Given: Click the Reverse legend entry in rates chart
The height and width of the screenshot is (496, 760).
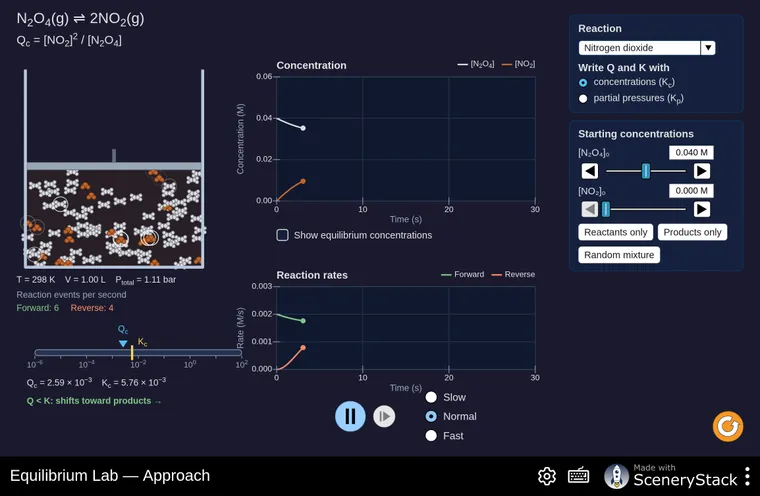Looking at the screenshot, I should click(513, 274).
